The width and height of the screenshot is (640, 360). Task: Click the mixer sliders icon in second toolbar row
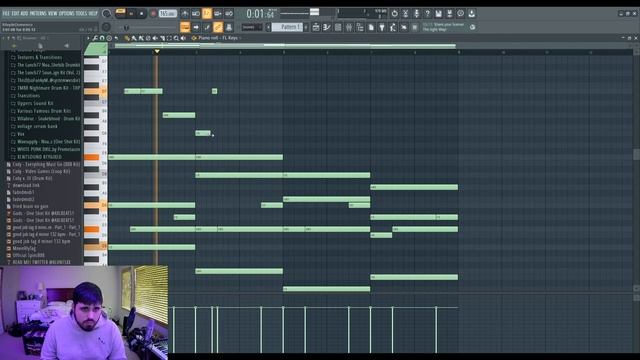click(x=349, y=27)
